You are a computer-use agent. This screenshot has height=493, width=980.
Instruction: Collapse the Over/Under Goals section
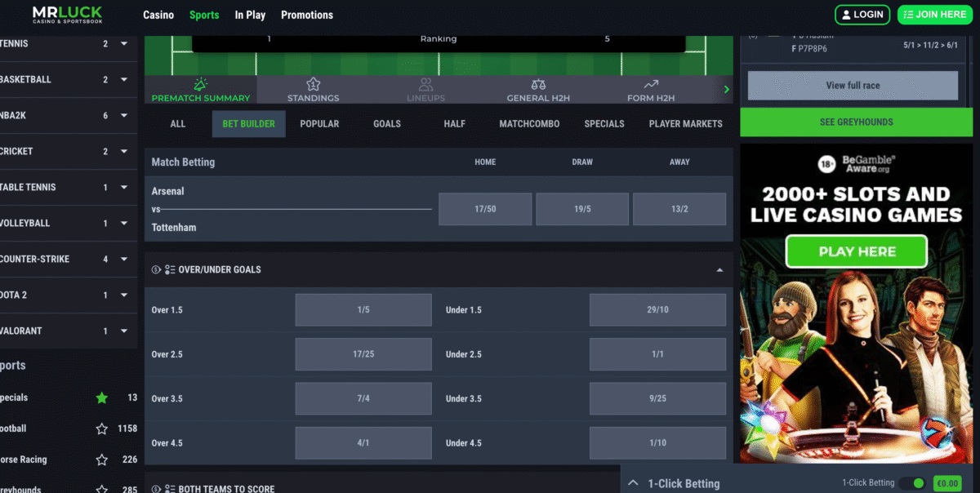[x=719, y=269]
